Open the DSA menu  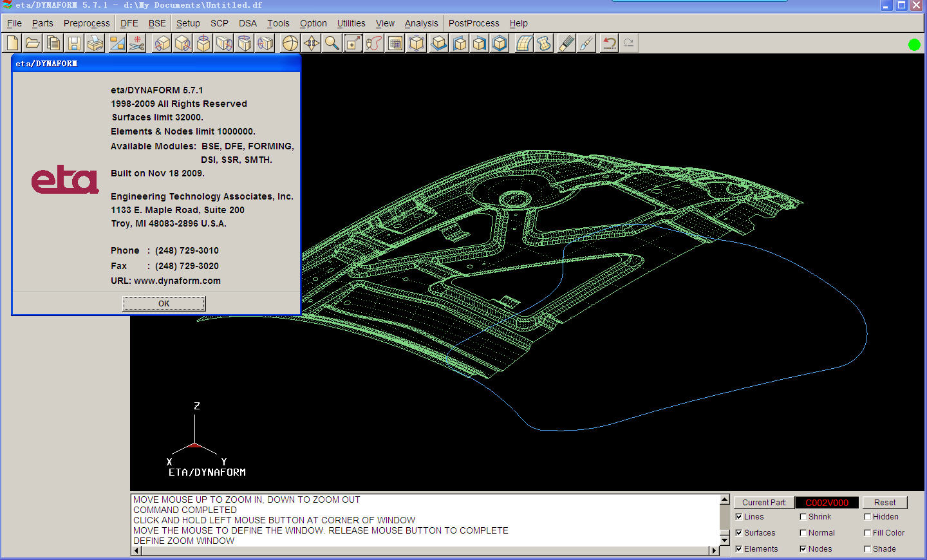coord(248,23)
